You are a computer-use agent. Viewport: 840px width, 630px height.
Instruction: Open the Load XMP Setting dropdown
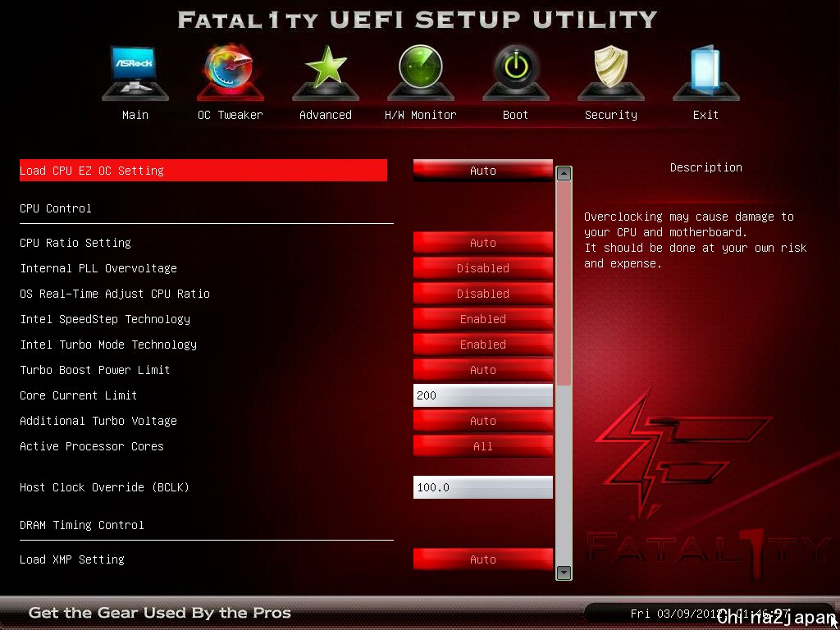pos(482,559)
